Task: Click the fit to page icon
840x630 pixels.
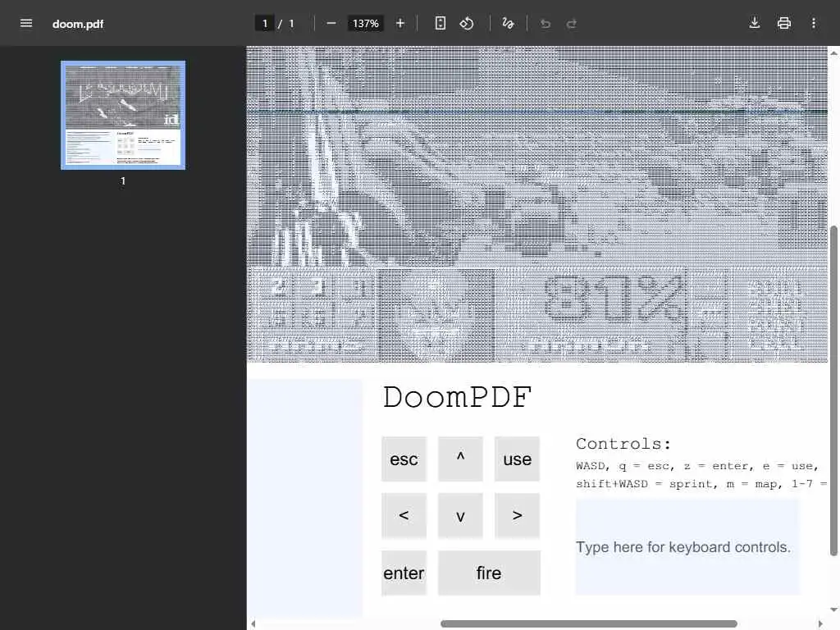Action: [x=440, y=23]
